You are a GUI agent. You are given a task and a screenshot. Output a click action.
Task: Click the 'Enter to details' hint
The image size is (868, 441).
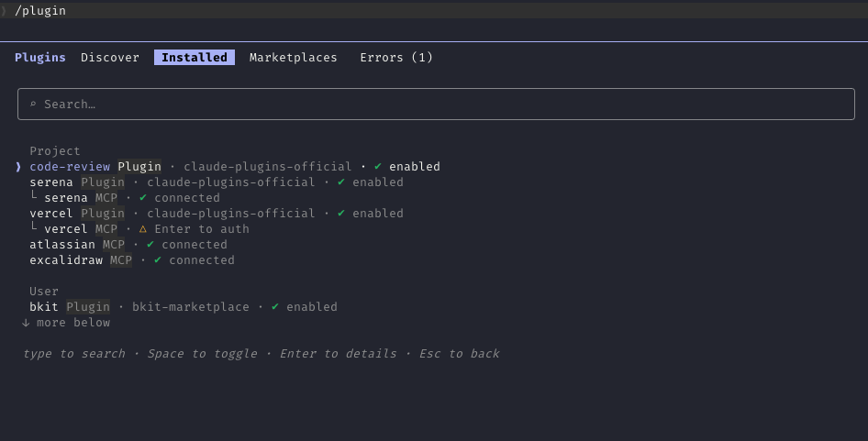[339, 354]
